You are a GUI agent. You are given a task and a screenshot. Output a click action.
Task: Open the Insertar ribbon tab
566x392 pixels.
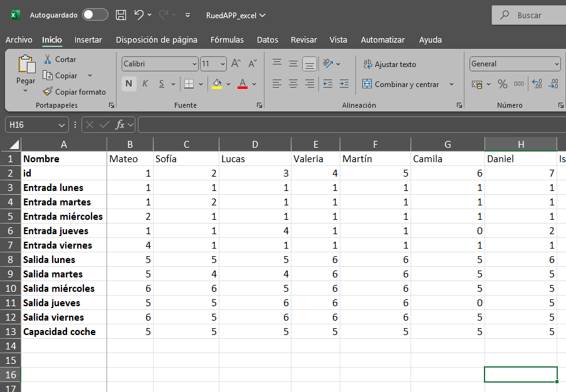click(x=88, y=40)
